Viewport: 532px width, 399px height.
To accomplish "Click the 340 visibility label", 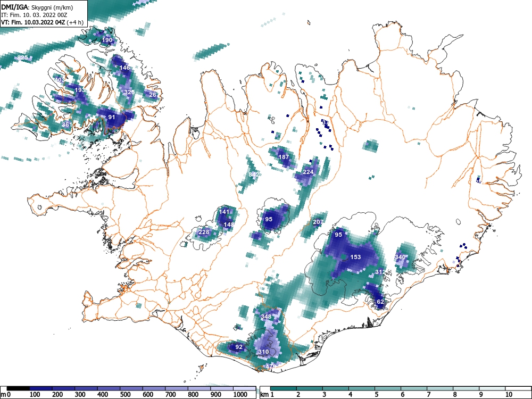I will (401, 257).
